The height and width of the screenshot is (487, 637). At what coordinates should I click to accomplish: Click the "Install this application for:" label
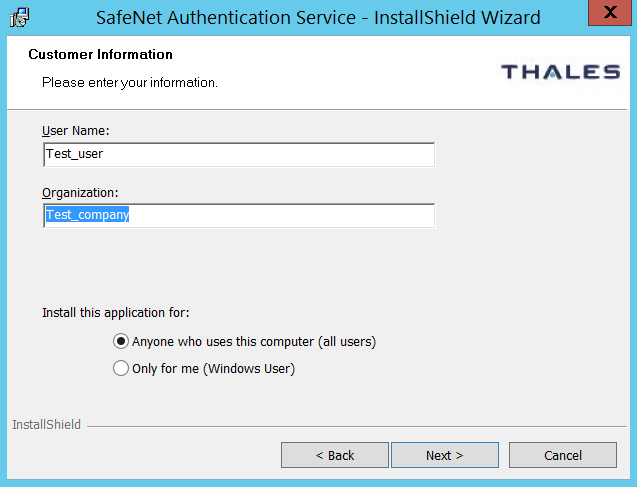tap(116, 313)
